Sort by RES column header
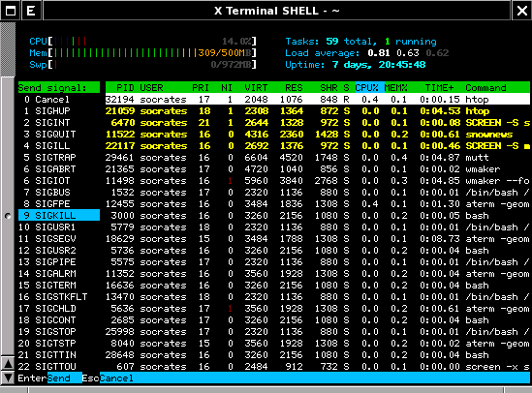This screenshot has height=393, width=532. [294, 88]
